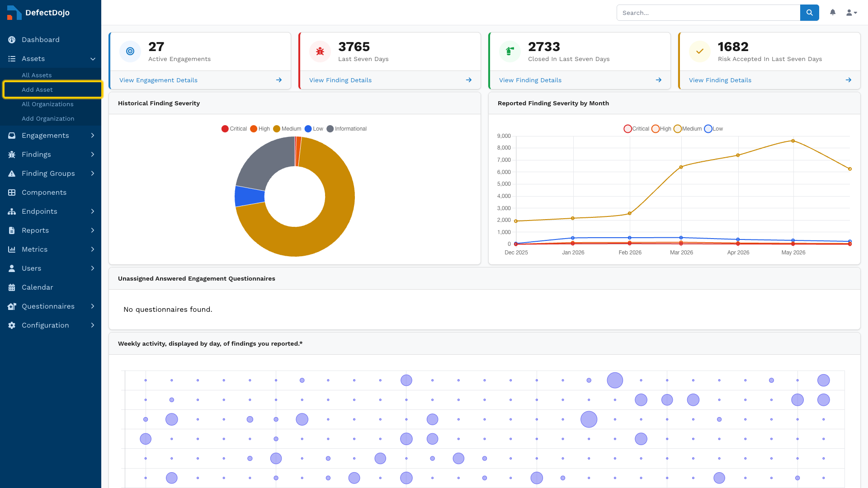This screenshot has width=868, height=488.
Task: Toggle Critical series in pie chart legend
Action: (234, 129)
